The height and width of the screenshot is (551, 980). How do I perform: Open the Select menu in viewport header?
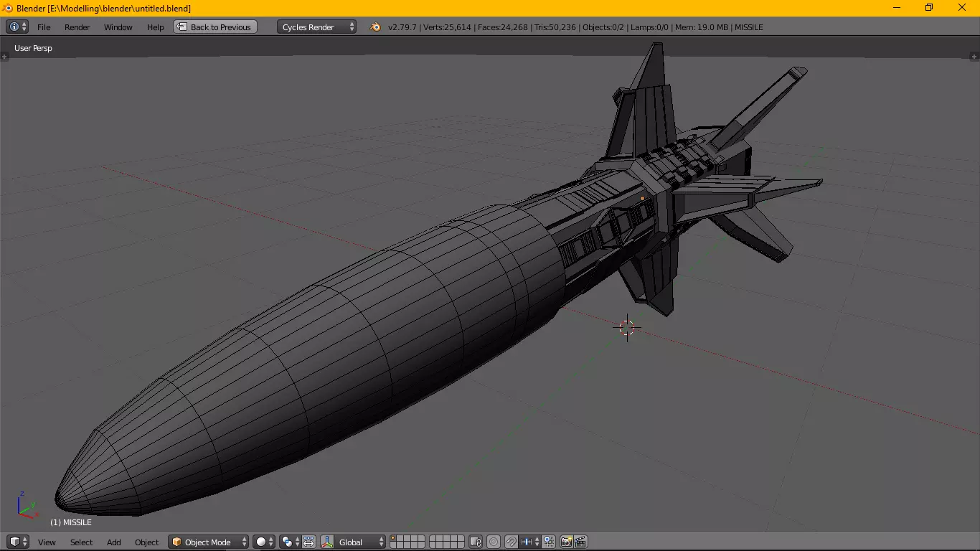[x=81, y=542]
